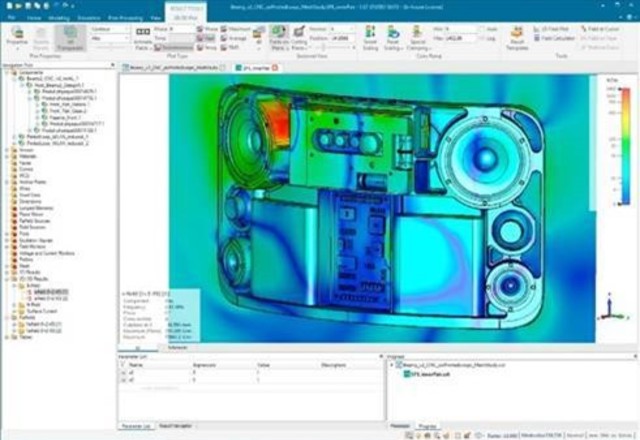Open the Abs component dropdown

pyautogui.click(x=110, y=38)
